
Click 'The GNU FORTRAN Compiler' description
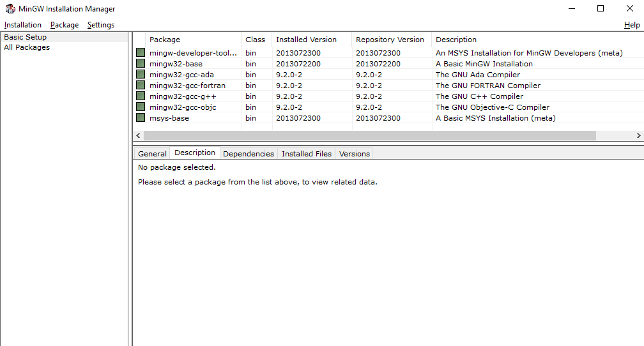(x=488, y=86)
